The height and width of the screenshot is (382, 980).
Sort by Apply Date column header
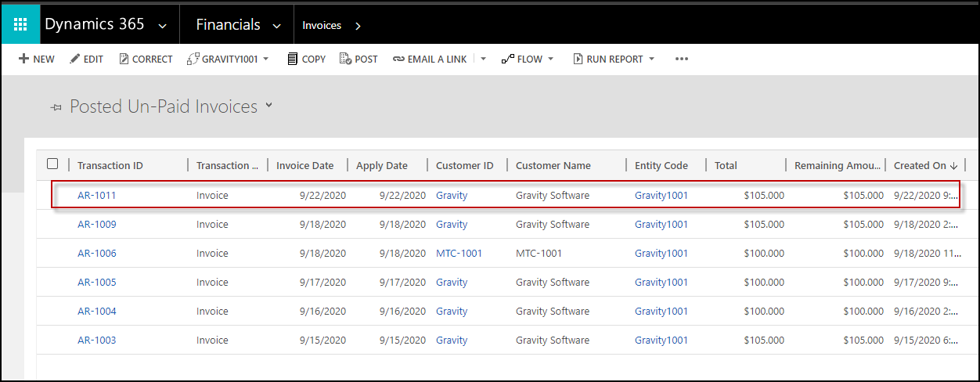point(382,165)
